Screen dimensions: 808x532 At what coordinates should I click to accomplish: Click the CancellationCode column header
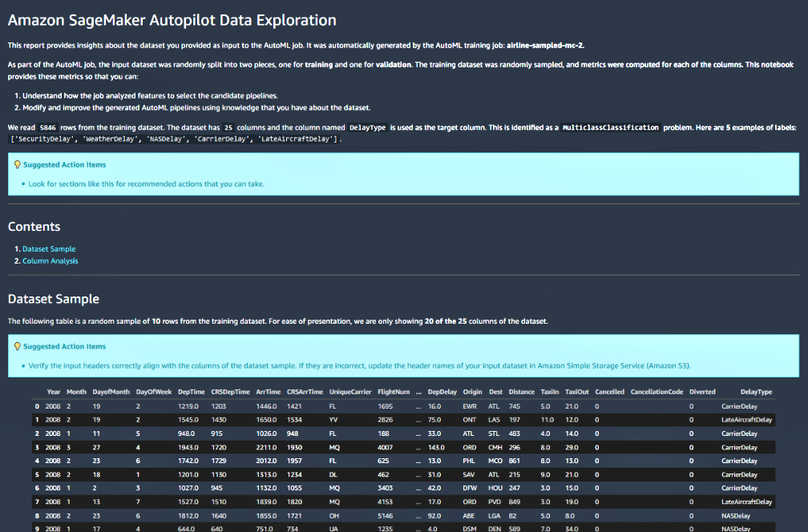656,393
